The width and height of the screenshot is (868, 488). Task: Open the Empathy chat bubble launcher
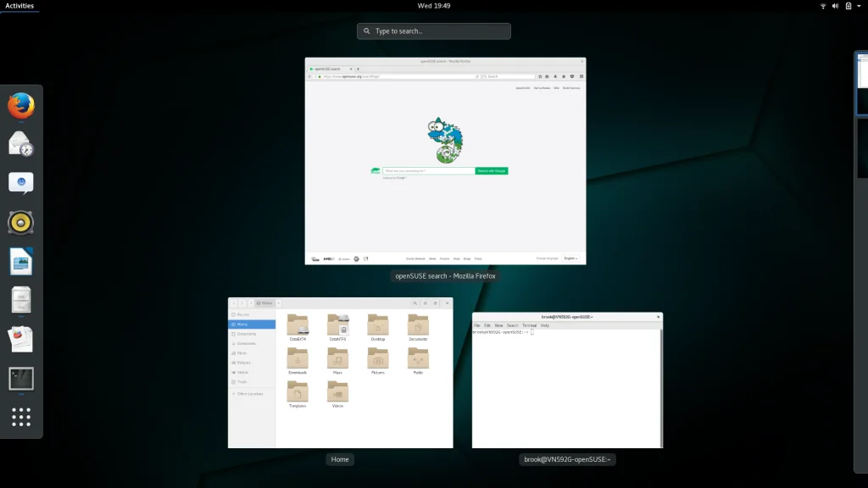(x=21, y=183)
